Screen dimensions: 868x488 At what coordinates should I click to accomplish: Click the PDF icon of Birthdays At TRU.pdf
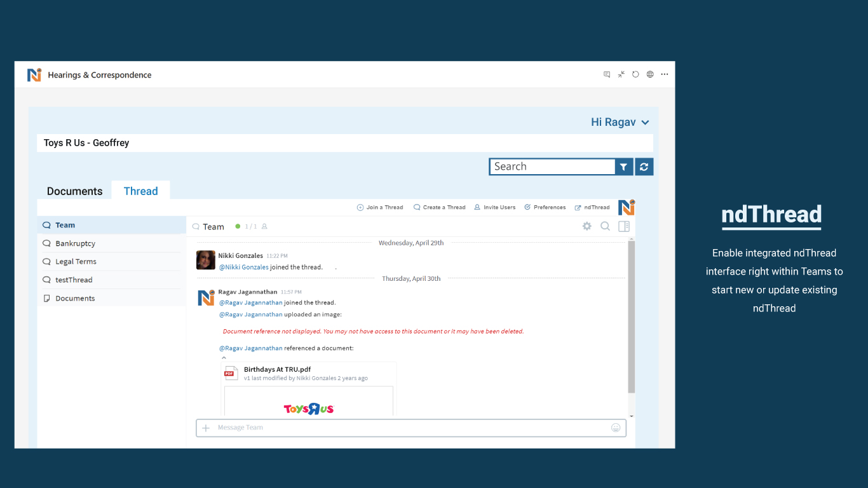[x=231, y=373]
